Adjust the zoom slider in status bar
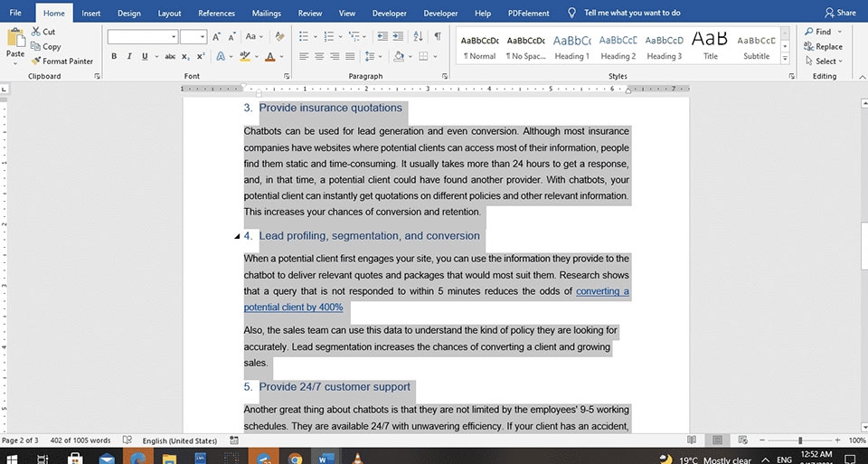Image resolution: width=868 pixels, height=464 pixels. [800, 440]
